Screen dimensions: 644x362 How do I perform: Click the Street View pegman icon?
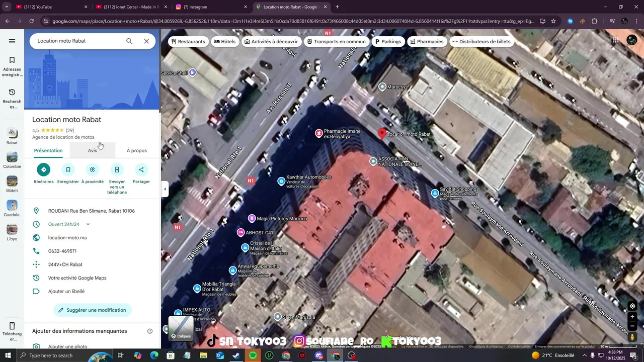click(632, 337)
